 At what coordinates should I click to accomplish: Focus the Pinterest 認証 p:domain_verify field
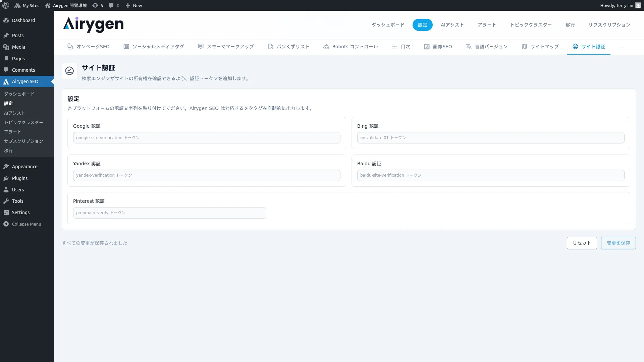coord(170,213)
